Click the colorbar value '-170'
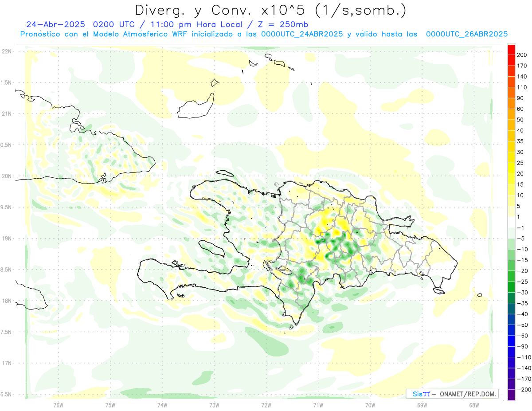This screenshot has height=411, width=532. coord(524,379)
